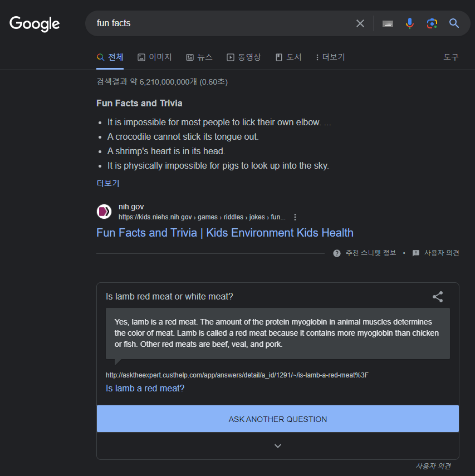Start voice search with the microphone icon
Screen dimensions: 475x476
pyautogui.click(x=409, y=23)
